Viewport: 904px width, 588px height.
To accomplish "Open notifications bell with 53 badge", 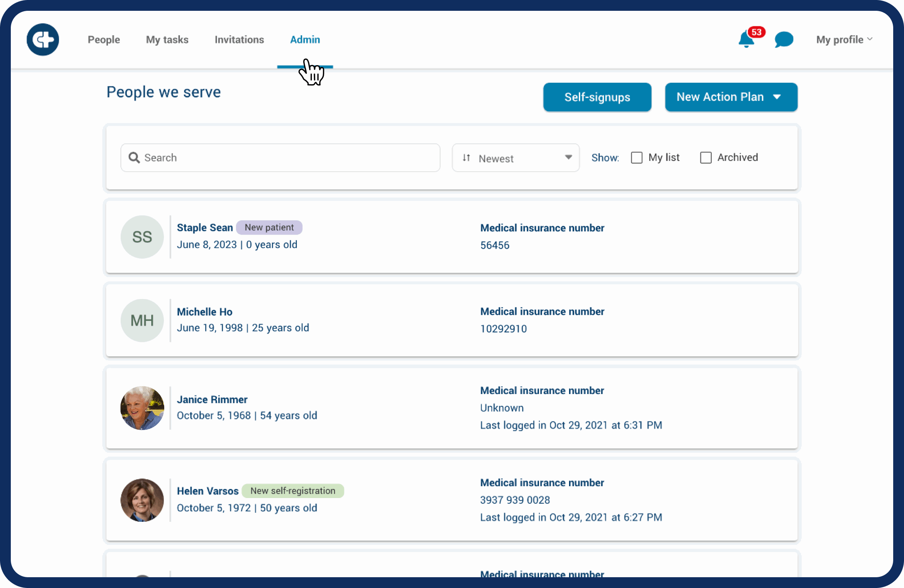I will (x=746, y=40).
